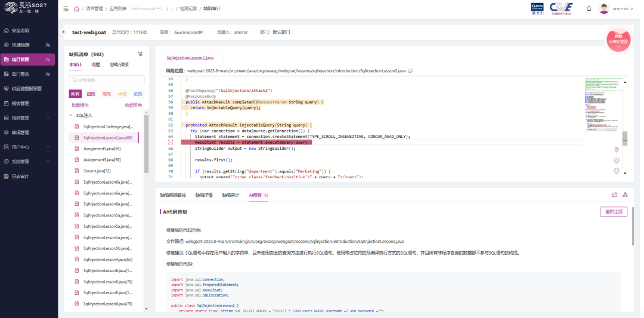Click 收起所有 to collapse groups
Image resolution: width=644 pixels, height=318 pixels.
(134, 105)
